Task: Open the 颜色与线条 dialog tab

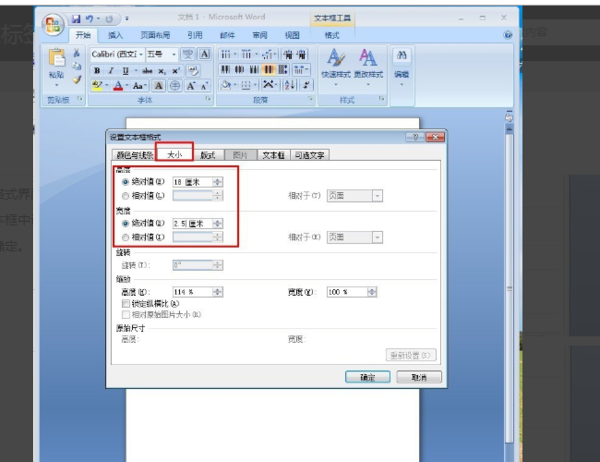Action: click(x=134, y=155)
